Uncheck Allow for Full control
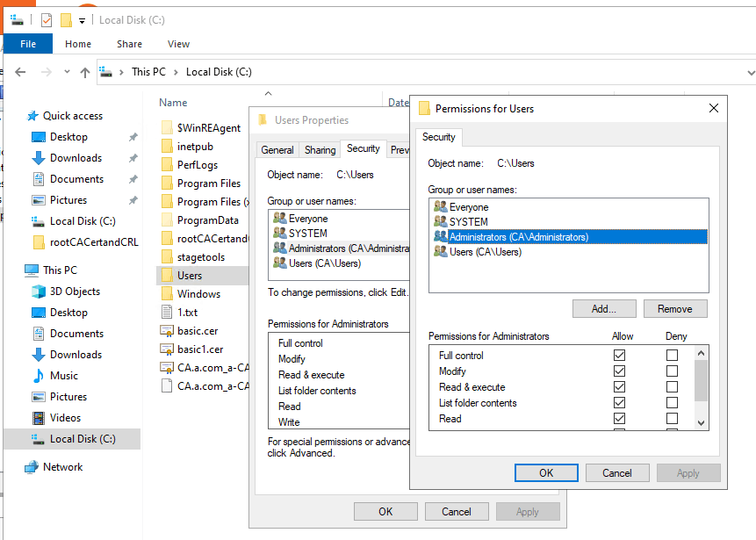The width and height of the screenshot is (756, 540). click(x=620, y=356)
